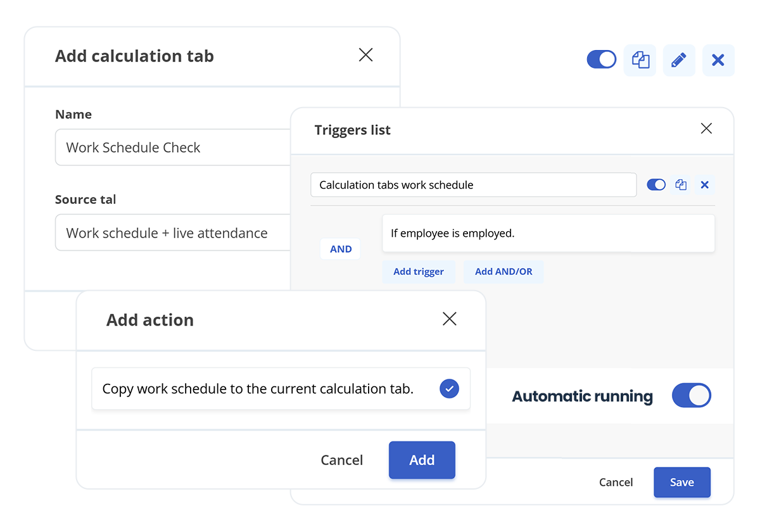
Task: Turn off Automatic running switch
Action: pyautogui.click(x=691, y=396)
